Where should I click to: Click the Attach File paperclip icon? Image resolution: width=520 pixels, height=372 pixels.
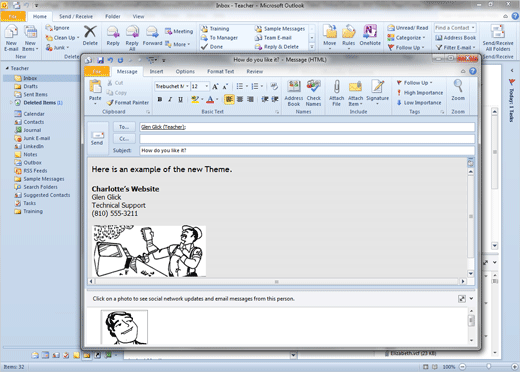pyautogui.click(x=336, y=93)
